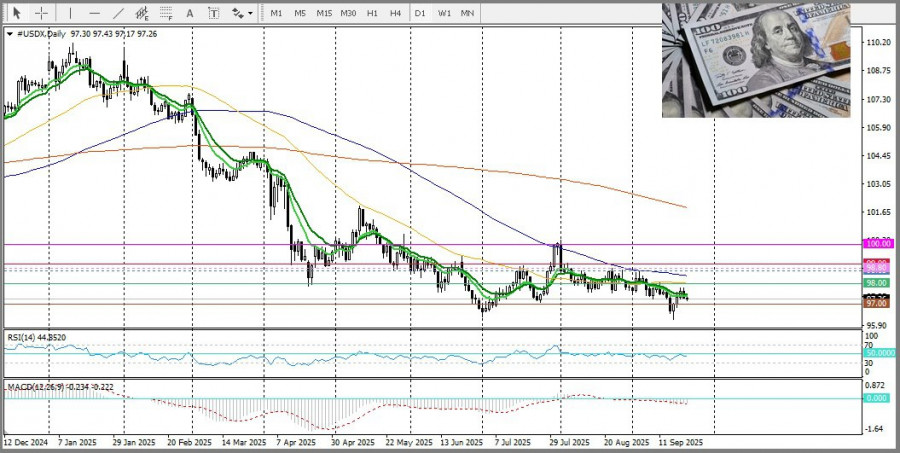
Task: Click the magenta 100.00 price level label
Action: click(x=877, y=243)
